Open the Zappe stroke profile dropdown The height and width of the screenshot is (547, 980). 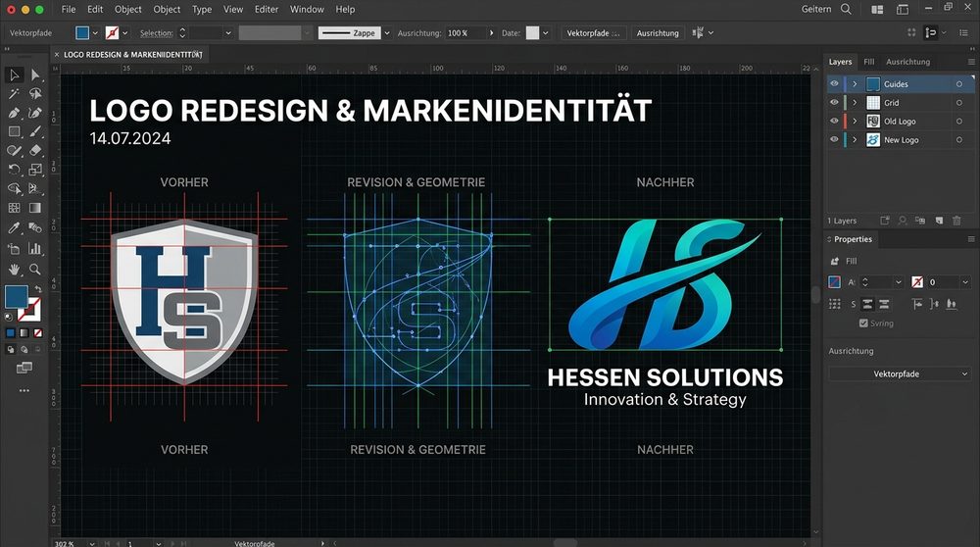pyautogui.click(x=387, y=33)
